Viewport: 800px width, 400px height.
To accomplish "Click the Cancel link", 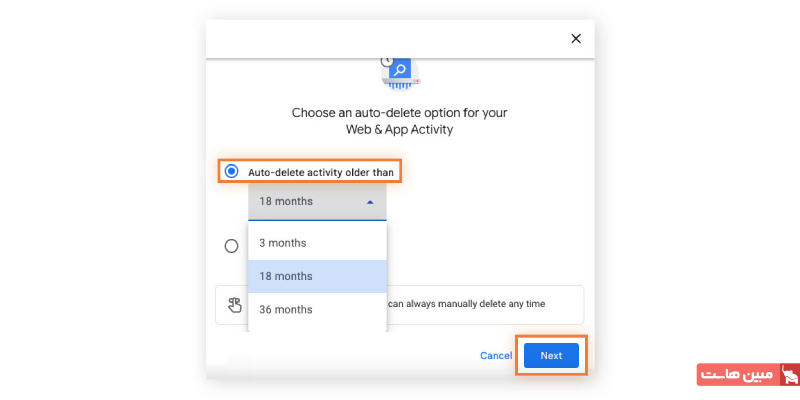I will click(x=496, y=355).
